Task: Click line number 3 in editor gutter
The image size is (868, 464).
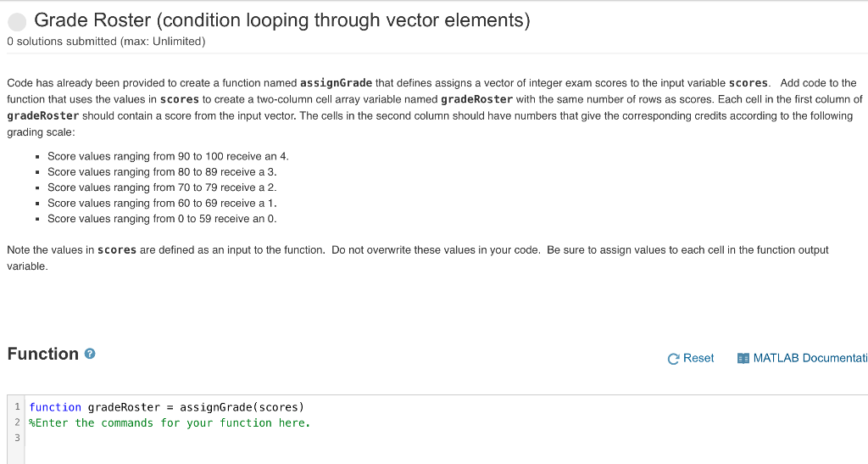Action: (18, 438)
